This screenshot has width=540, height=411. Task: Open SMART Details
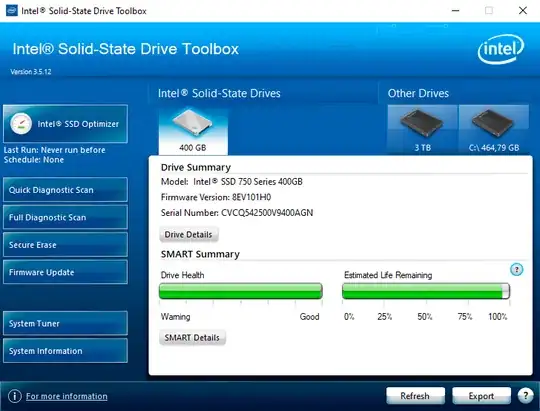[x=192, y=337]
